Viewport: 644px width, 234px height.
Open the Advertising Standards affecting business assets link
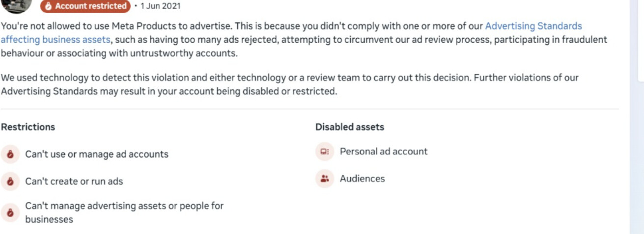(x=533, y=26)
